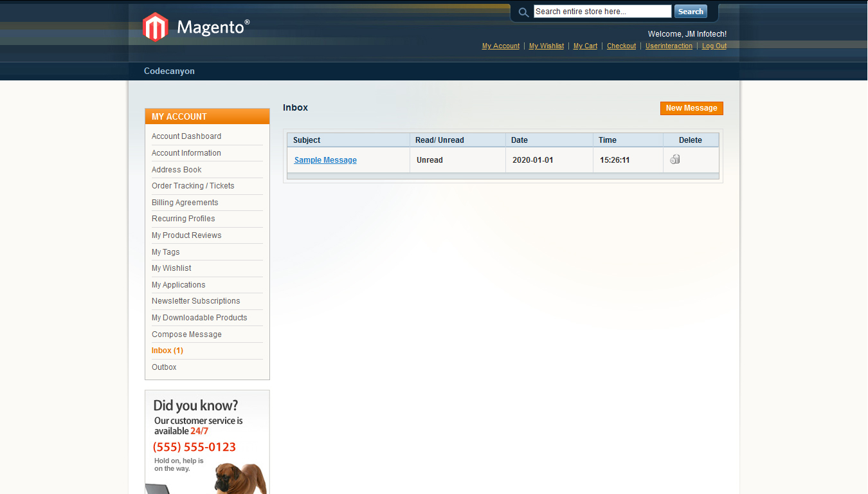Open Address Book from sidebar

[177, 170]
